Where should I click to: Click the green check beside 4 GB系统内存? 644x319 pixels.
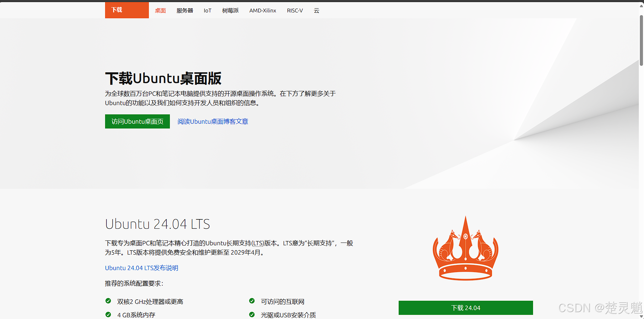pyautogui.click(x=108, y=314)
